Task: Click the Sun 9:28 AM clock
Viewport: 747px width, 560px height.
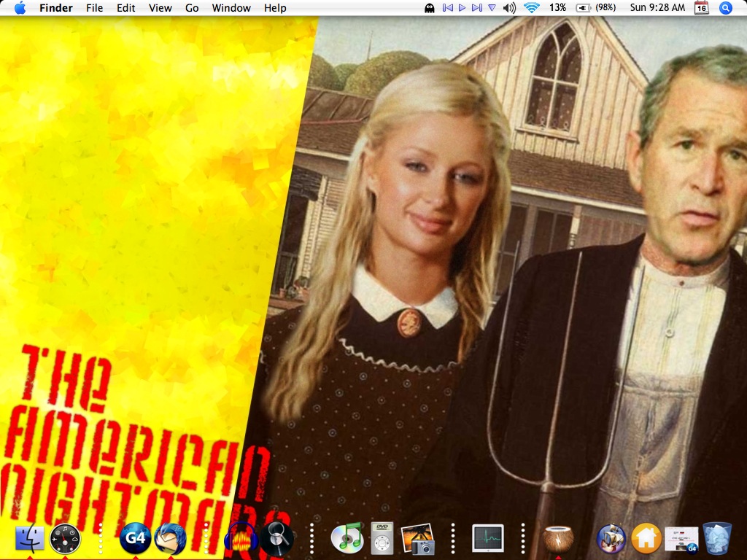Action: click(657, 7)
